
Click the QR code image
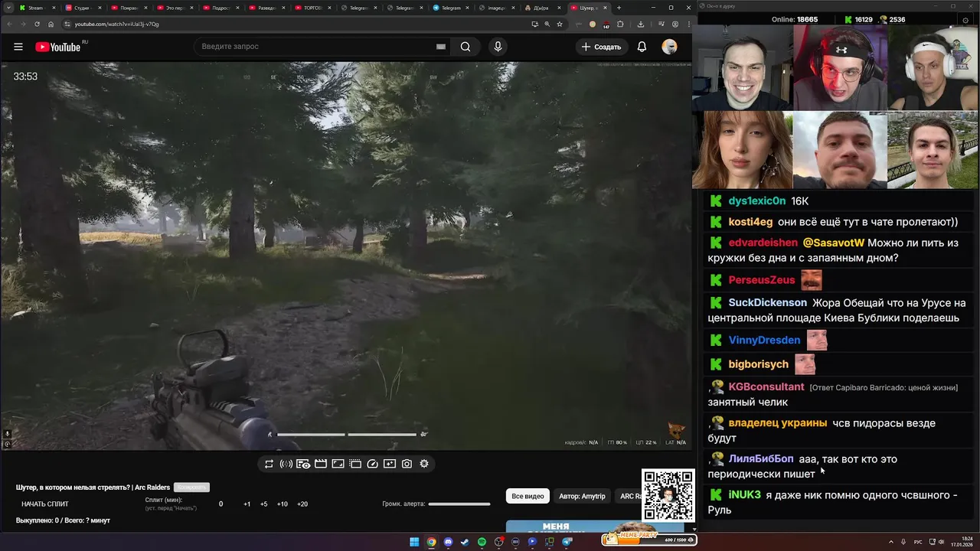pyautogui.click(x=668, y=496)
